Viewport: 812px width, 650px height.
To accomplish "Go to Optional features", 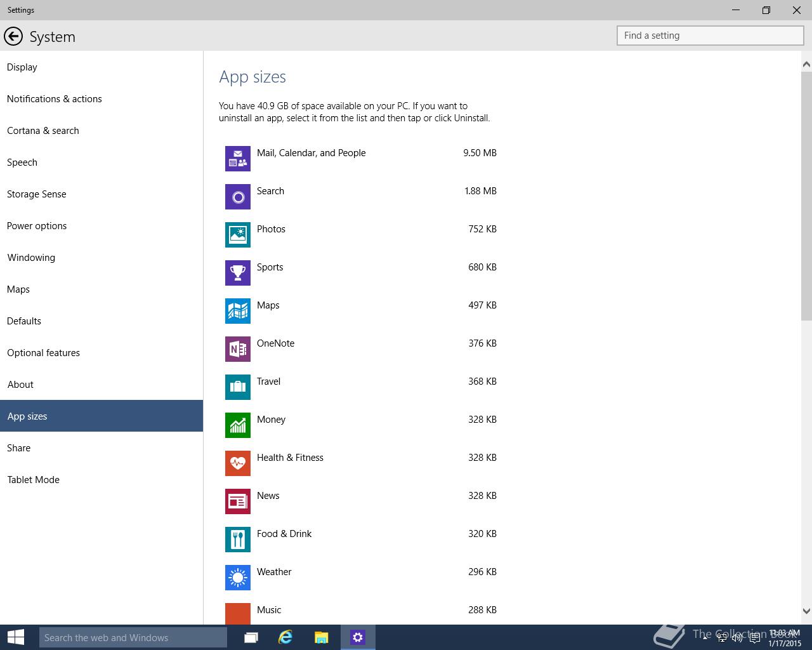I will click(x=101, y=352).
